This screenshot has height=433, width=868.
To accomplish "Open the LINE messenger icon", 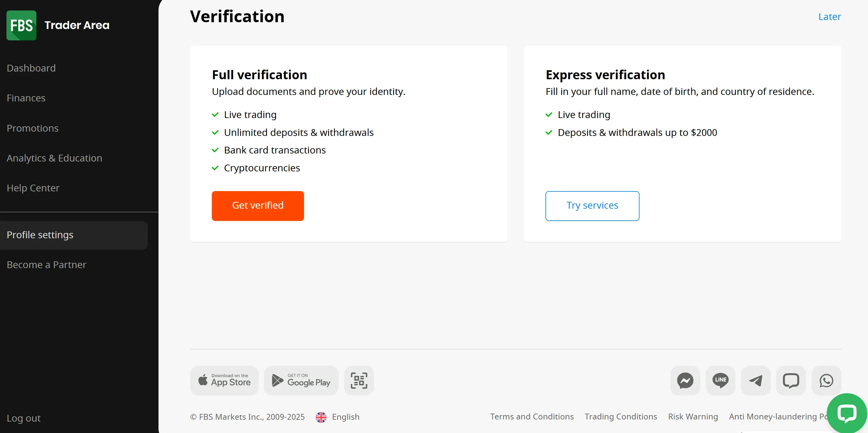I will point(720,381).
